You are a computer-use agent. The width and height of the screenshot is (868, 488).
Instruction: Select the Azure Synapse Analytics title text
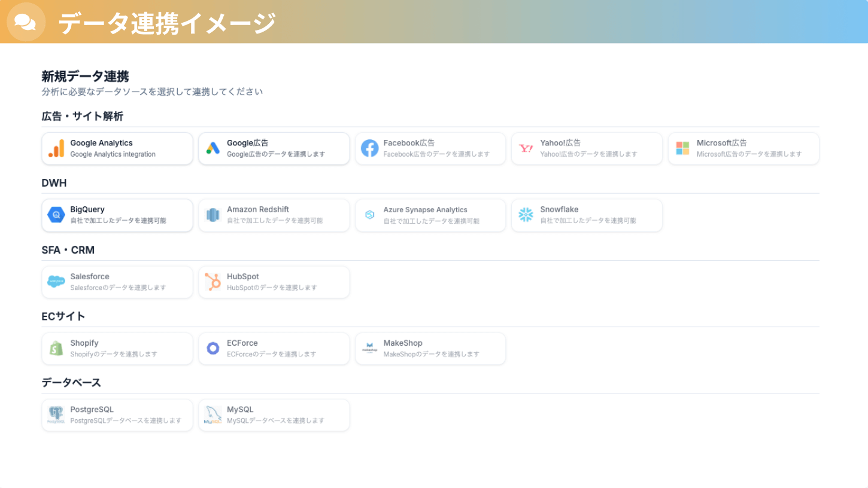425,210
